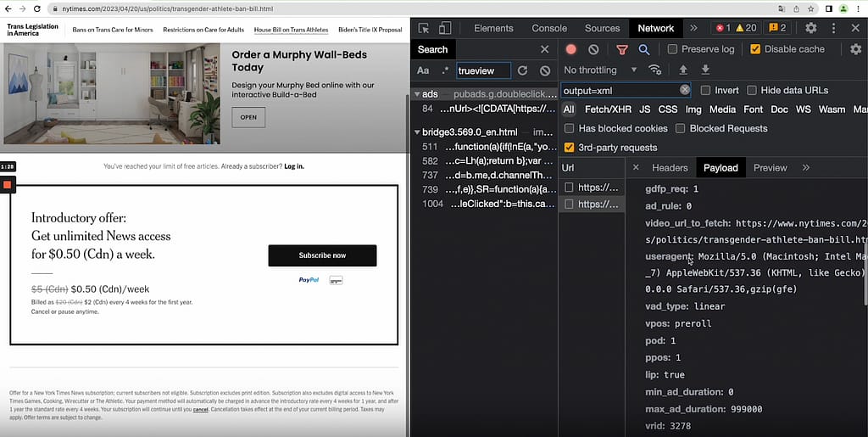Click the red filter funnel icon
Screen dimensions: 868x437
622,49
